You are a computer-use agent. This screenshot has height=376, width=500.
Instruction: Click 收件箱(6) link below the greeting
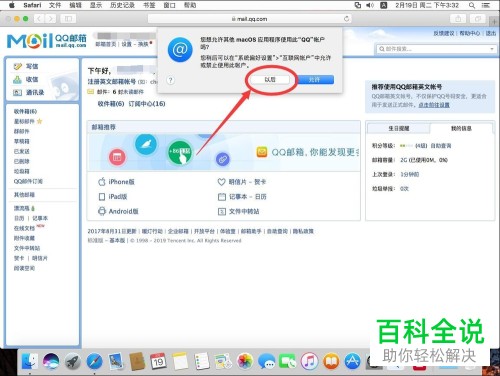tap(111, 104)
